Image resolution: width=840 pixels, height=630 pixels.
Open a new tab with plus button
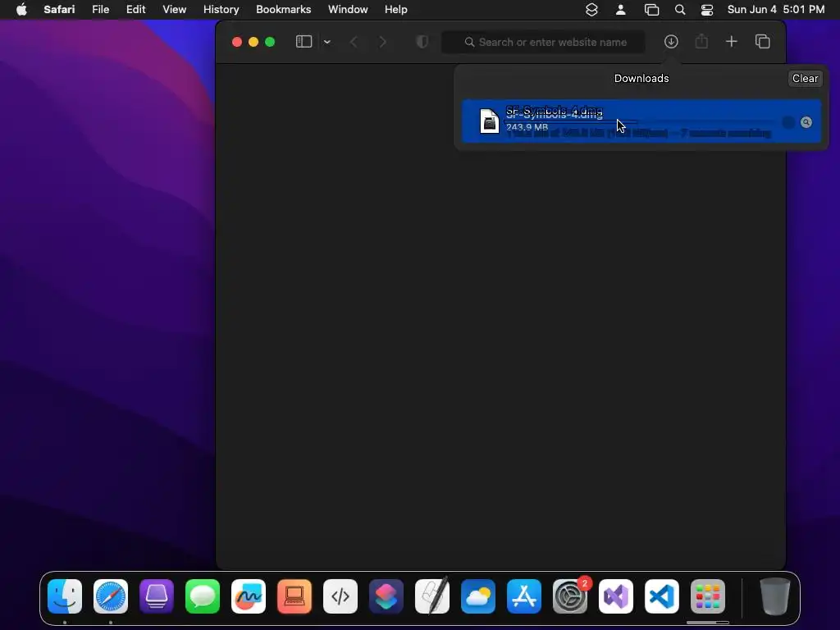[x=731, y=42]
